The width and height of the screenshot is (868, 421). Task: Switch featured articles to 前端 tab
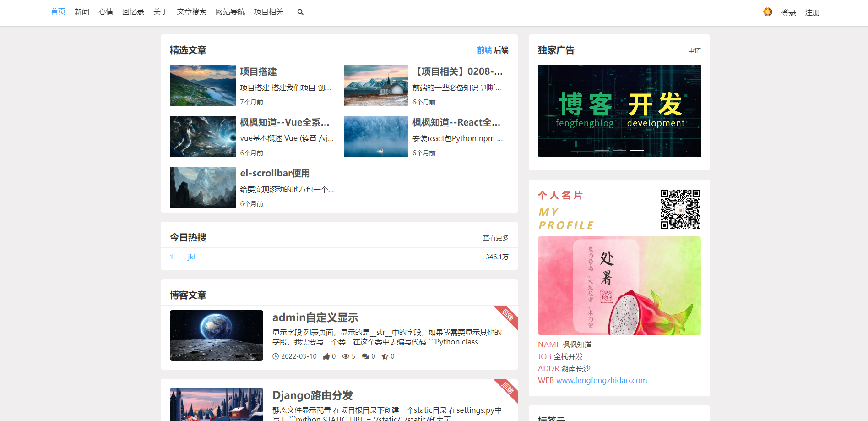click(x=484, y=50)
